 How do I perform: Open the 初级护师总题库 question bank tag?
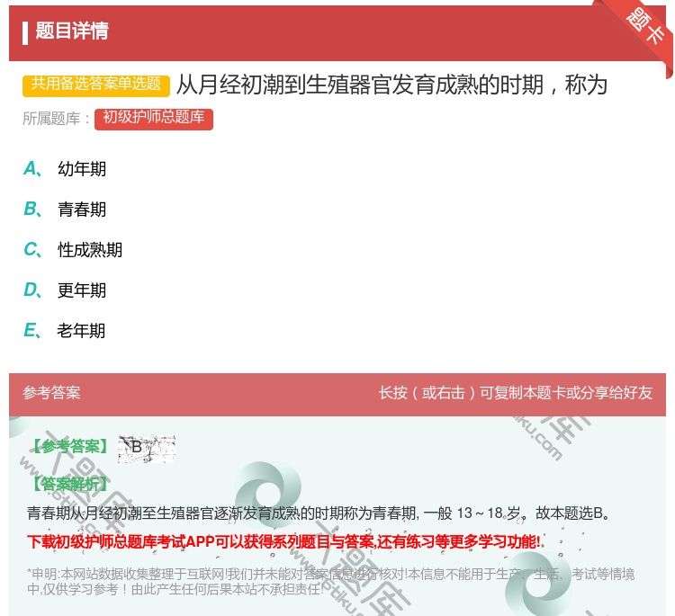[154, 119]
